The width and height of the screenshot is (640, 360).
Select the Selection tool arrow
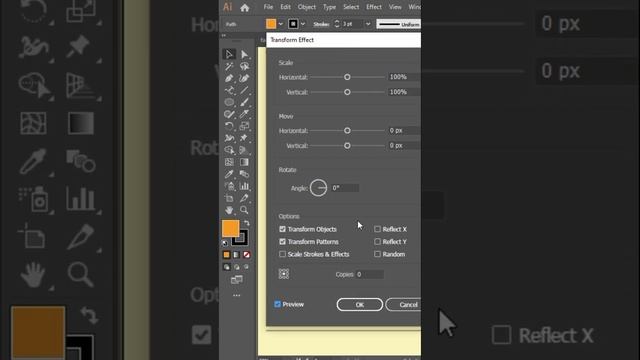coord(229,54)
